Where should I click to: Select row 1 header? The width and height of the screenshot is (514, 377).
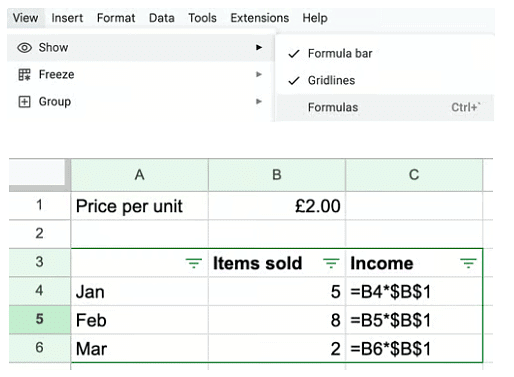tap(40, 205)
